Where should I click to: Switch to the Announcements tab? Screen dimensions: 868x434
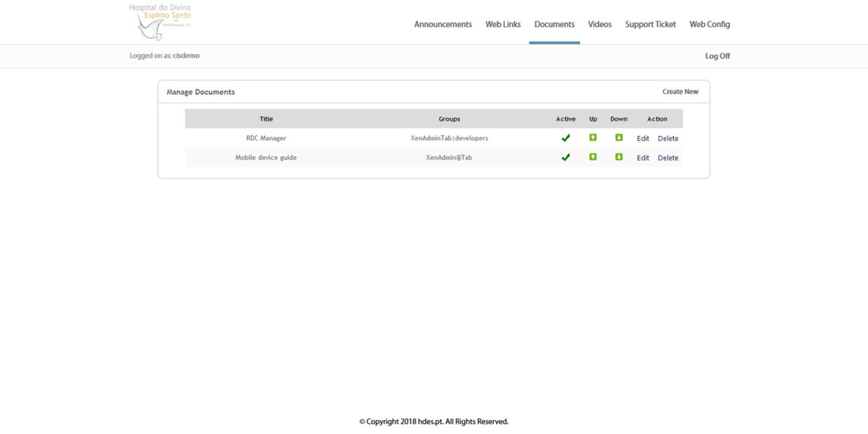[443, 24]
